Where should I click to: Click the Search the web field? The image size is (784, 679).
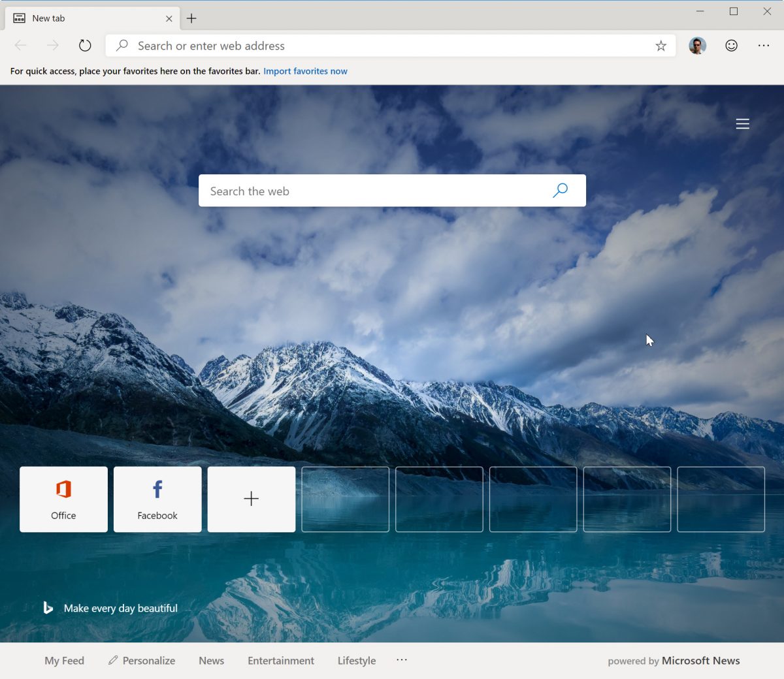tap(392, 191)
